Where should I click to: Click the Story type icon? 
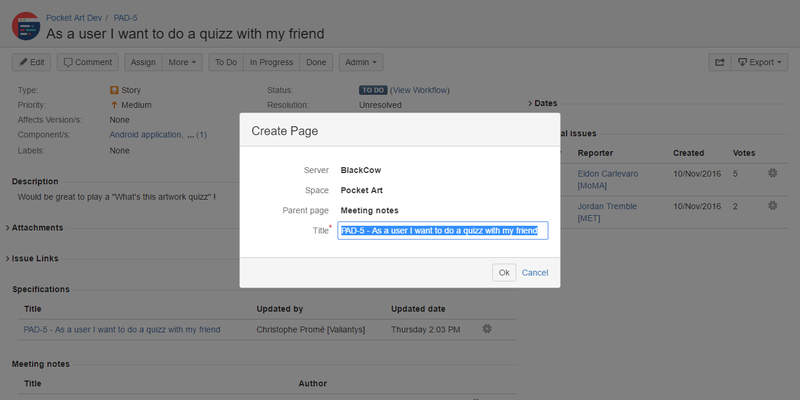pos(114,90)
